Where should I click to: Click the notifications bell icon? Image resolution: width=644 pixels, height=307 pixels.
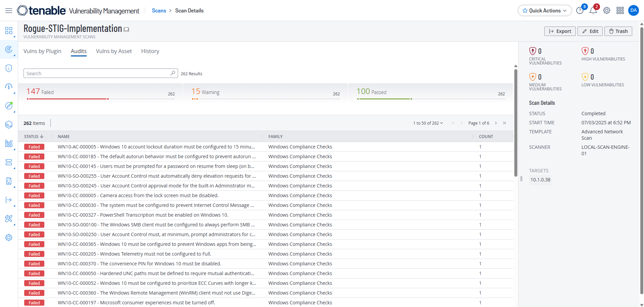(593, 11)
